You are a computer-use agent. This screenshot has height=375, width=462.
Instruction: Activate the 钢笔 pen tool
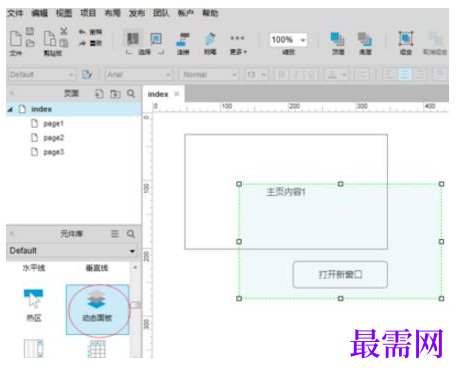point(210,43)
